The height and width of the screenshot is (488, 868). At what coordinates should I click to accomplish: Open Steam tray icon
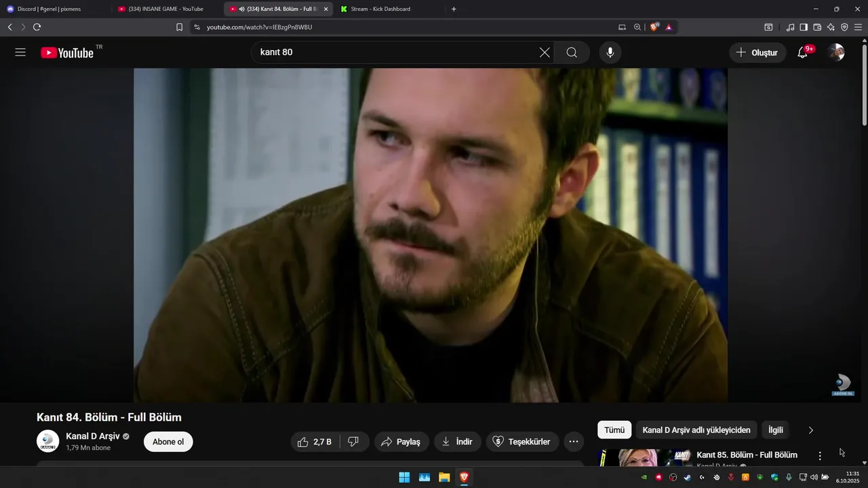tap(687, 477)
